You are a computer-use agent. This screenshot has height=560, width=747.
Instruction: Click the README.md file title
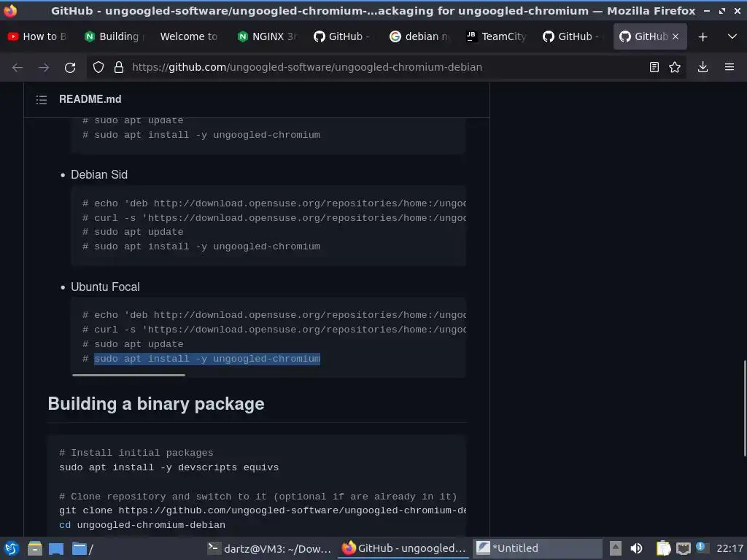[x=90, y=99]
